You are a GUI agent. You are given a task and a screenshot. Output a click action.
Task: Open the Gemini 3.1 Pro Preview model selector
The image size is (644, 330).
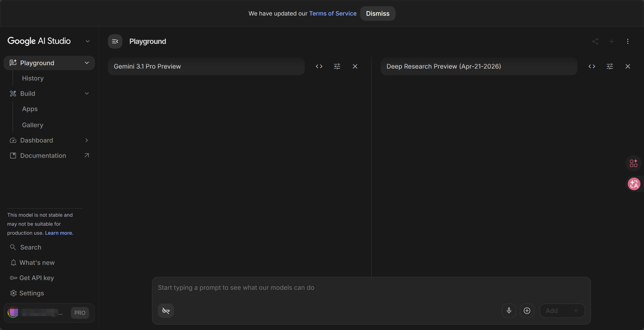(x=206, y=66)
